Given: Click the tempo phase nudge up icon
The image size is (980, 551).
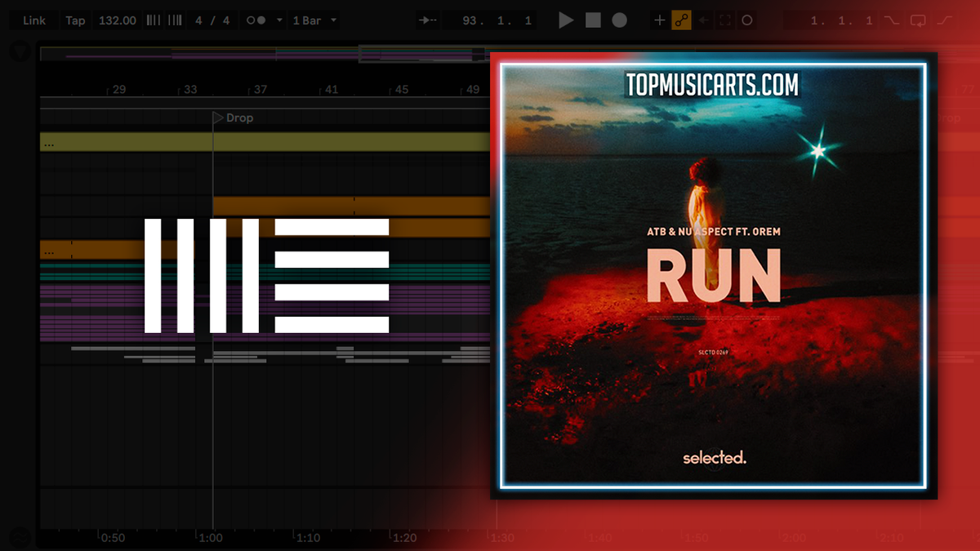Looking at the screenshot, I should [x=174, y=20].
